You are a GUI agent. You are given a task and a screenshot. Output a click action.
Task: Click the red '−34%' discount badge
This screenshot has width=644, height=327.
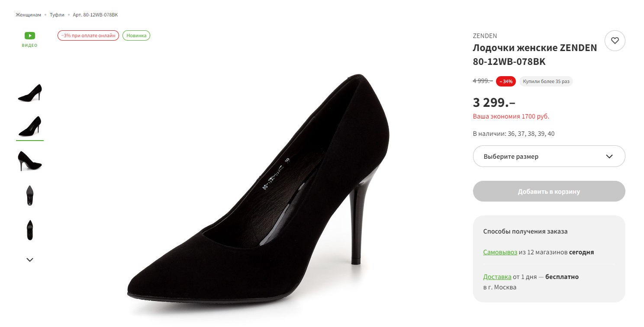(506, 81)
